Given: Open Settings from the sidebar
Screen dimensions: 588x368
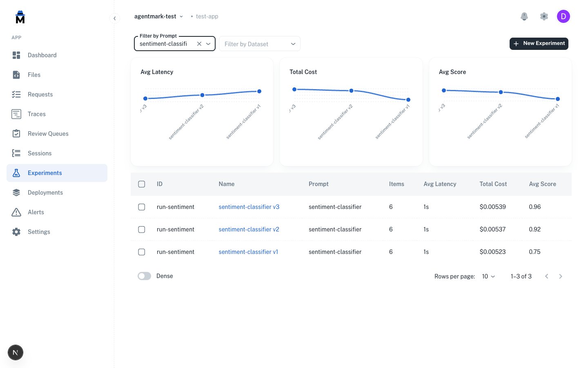Looking at the screenshot, I should pos(57,232).
